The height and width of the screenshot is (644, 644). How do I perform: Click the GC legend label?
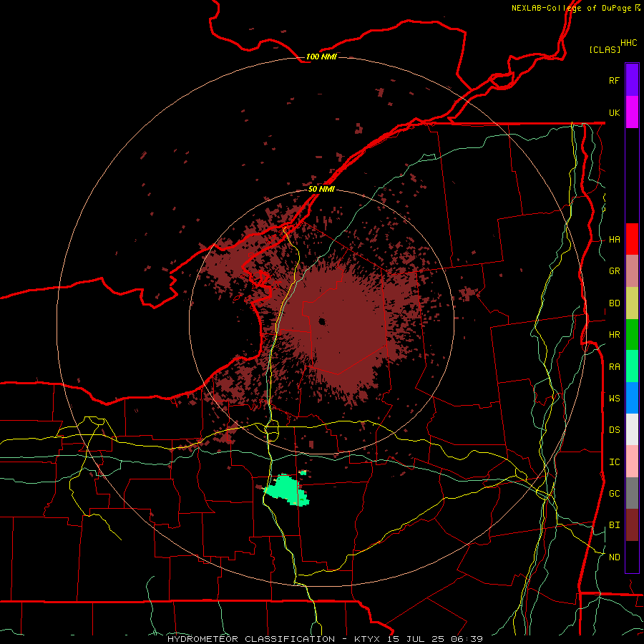tap(614, 494)
